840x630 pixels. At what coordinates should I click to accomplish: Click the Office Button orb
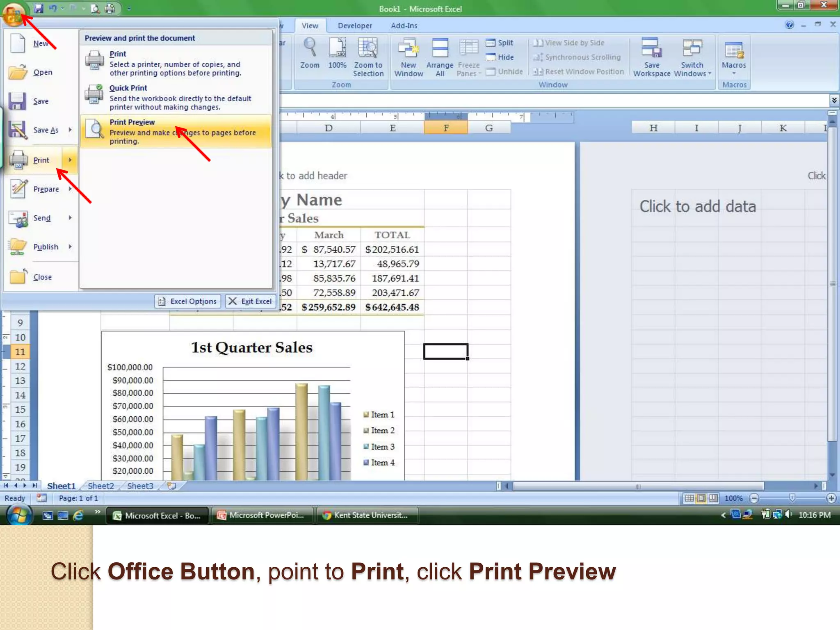tap(14, 14)
